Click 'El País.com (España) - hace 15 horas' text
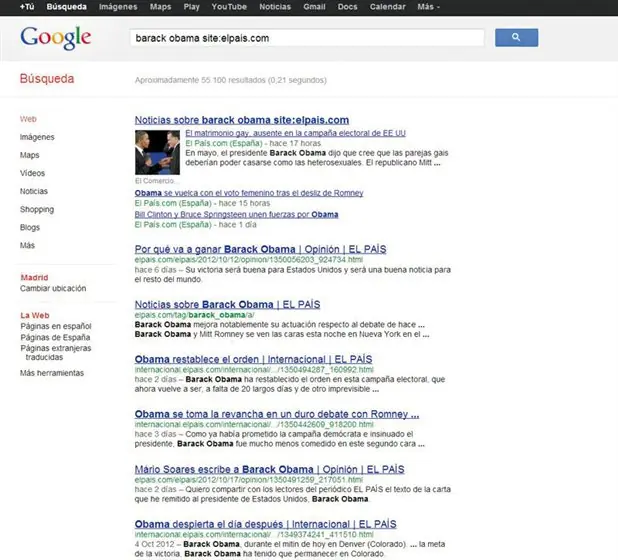 [x=202, y=203]
